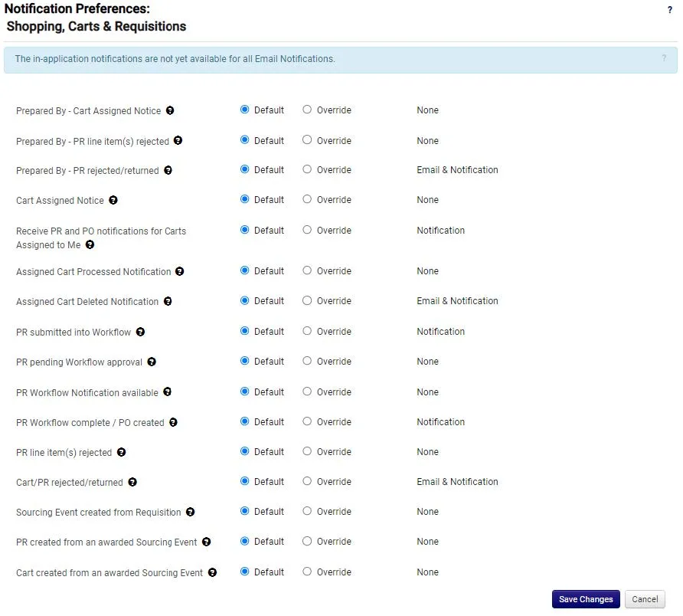Pick Override for Receive PR and PO notifications
The height and width of the screenshot is (616, 683).
tap(307, 230)
